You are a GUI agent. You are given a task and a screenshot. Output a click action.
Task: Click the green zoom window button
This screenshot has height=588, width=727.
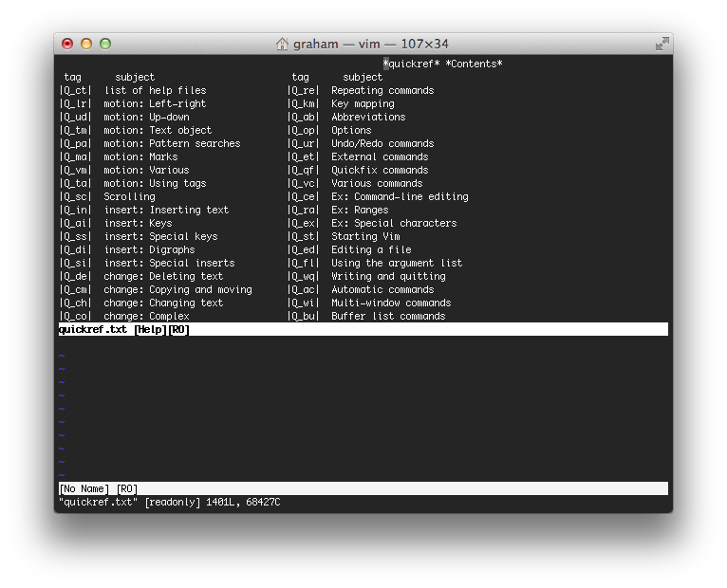[x=105, y=44]
